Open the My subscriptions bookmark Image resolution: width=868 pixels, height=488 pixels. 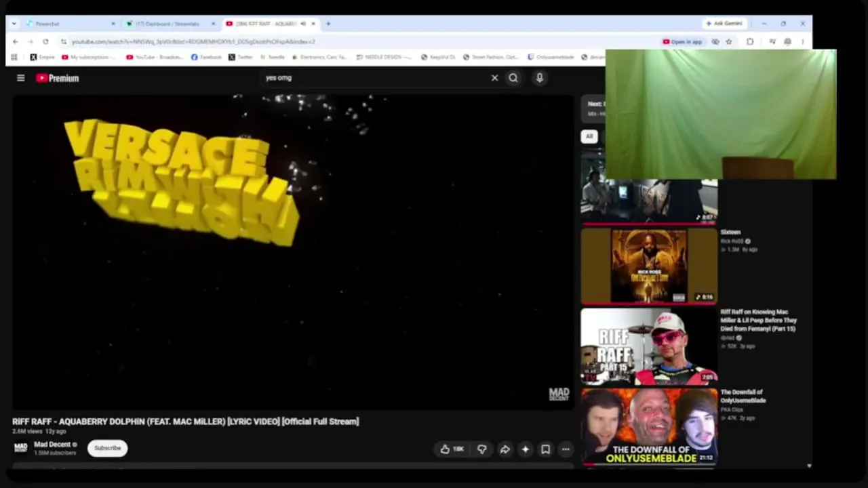point(89,58)
